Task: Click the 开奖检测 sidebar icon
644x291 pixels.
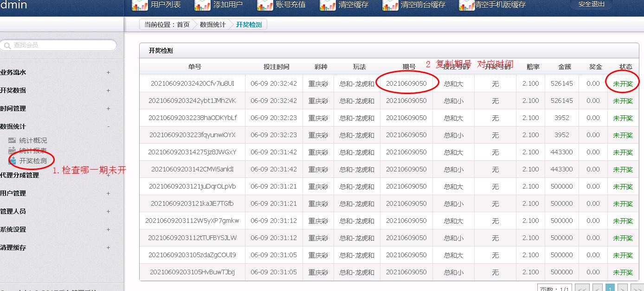Action: point(12,161)
